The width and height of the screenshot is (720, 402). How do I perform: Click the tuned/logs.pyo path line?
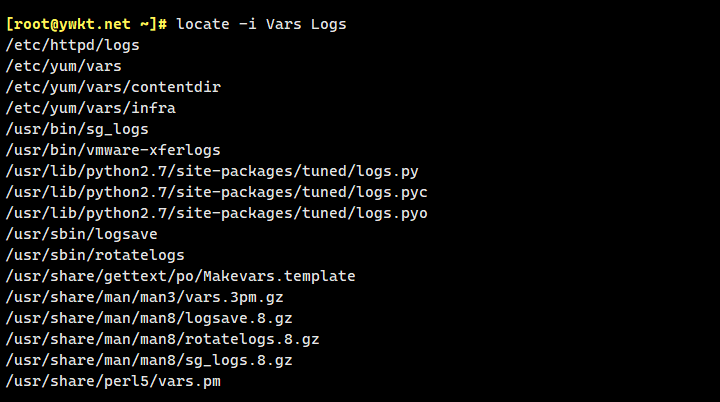coord(217,213)
